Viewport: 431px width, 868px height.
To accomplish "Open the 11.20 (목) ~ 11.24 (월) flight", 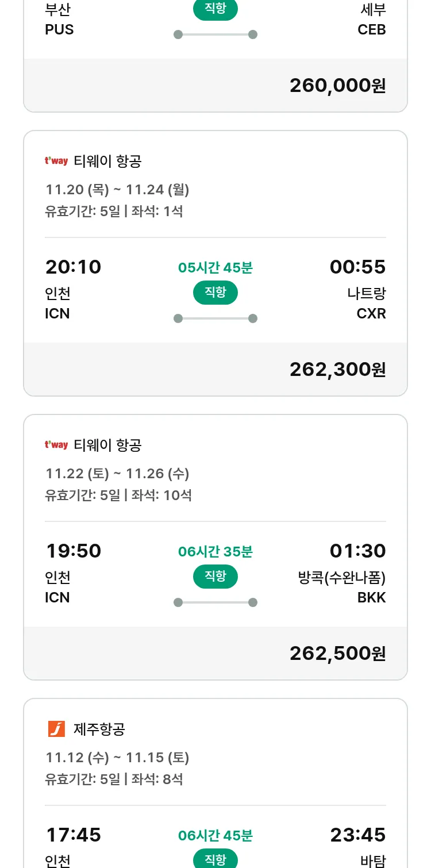I will [x=117, y=190].
